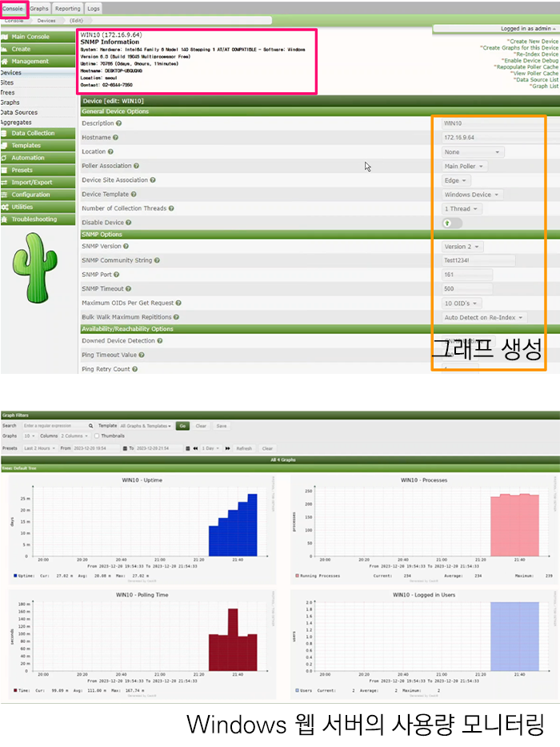Open help icon for Downed Device Detection
This screenshot has width=560, height=747.
point(160,341)
